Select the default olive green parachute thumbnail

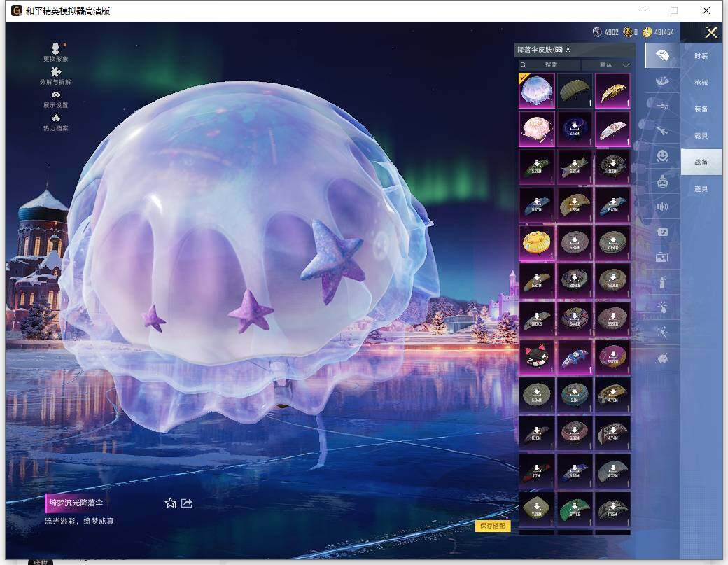[575, 90]
